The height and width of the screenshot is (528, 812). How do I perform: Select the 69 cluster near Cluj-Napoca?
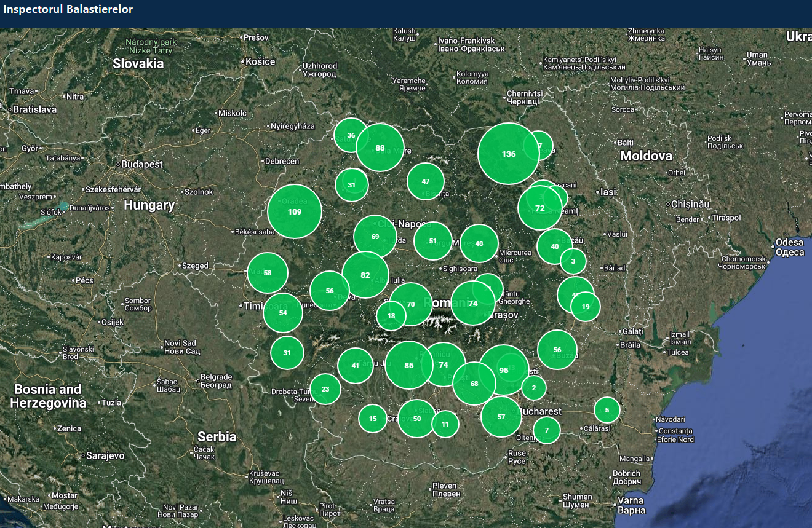(375, 237)
